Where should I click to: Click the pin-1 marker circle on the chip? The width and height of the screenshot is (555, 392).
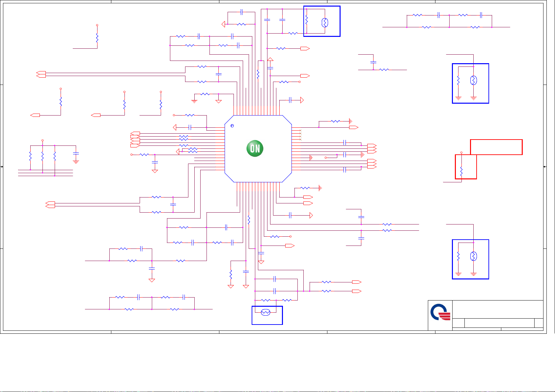coord(232,126)
